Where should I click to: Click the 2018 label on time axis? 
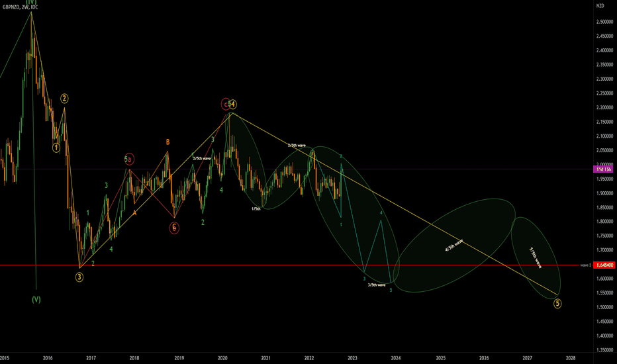click(x=134, y=358)
